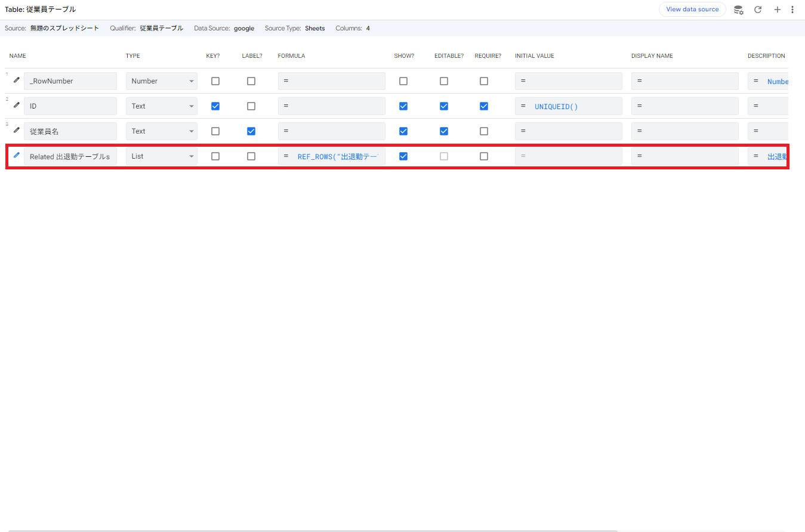Open the ID column edit pencil
The height and width of the screenshot is (532, 805).
coord(17,105)
